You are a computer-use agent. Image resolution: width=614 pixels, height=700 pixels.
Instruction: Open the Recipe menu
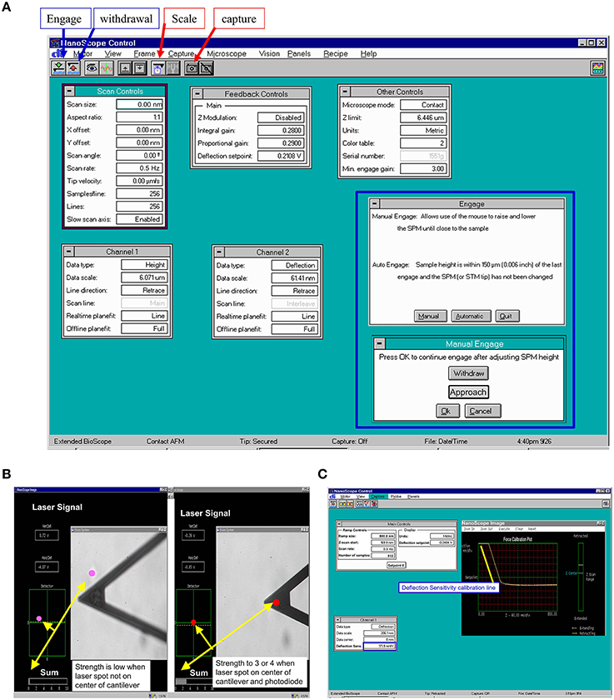click(336, 53)
